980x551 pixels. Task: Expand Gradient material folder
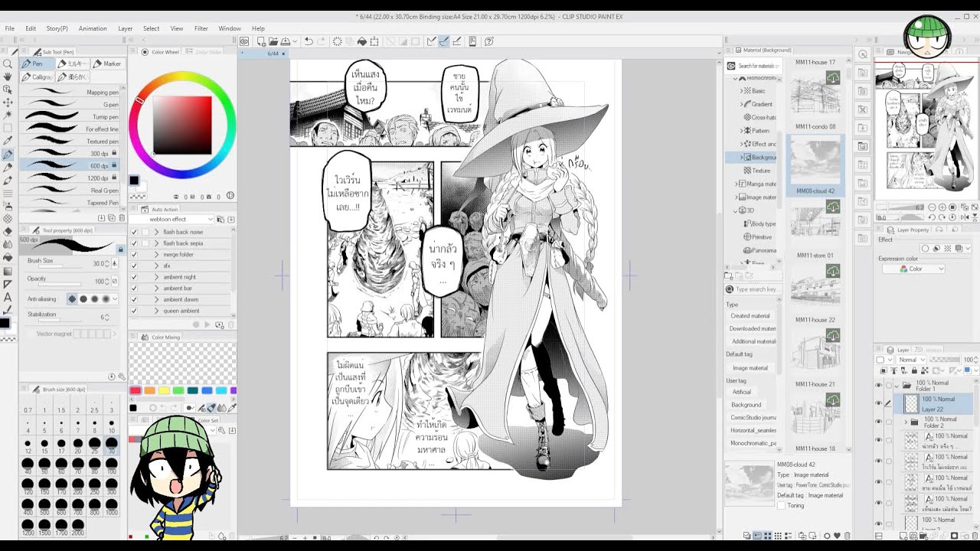[742, 104]
